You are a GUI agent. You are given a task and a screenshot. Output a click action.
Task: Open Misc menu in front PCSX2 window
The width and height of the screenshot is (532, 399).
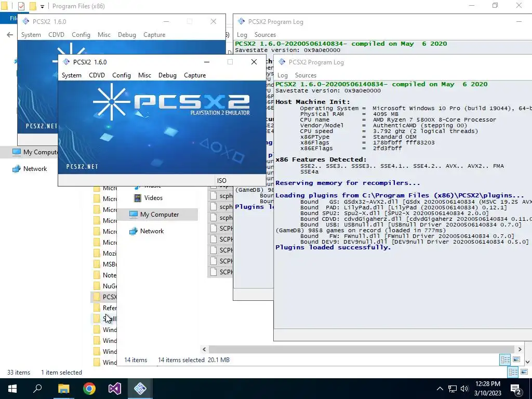[144, 75]
